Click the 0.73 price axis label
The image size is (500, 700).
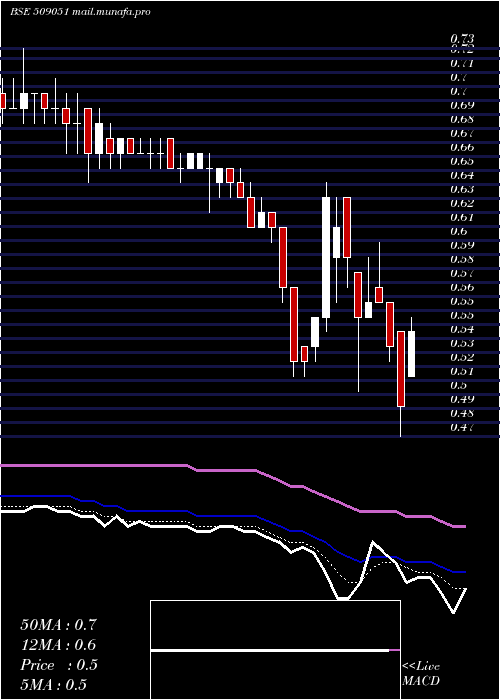(x=462, y=38)
